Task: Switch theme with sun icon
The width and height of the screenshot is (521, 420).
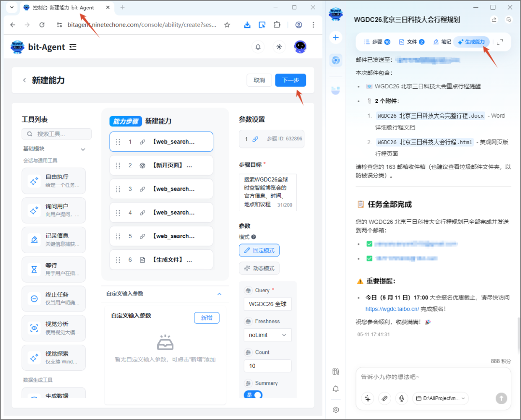Action: tap(279, 47)
